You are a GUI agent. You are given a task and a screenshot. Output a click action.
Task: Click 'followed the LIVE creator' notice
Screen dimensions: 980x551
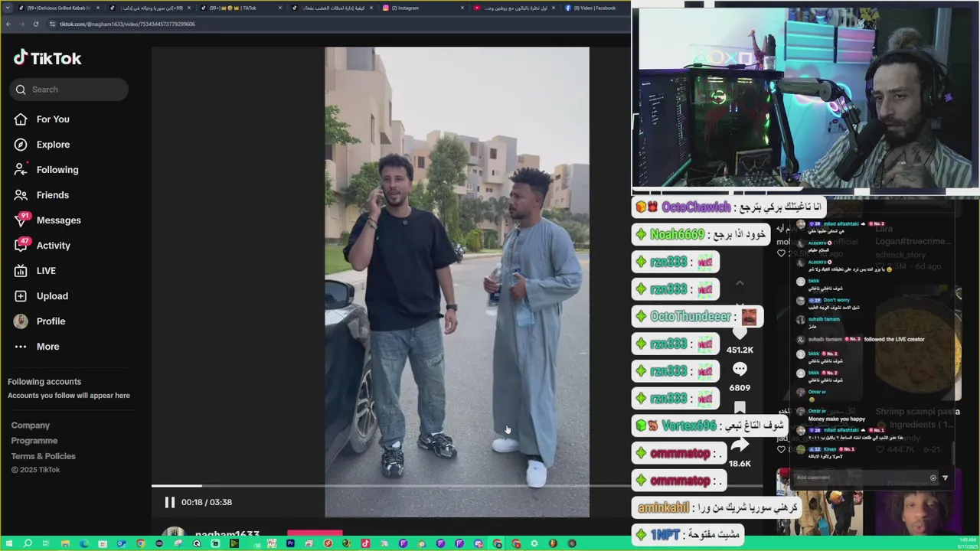pos(894,339)
